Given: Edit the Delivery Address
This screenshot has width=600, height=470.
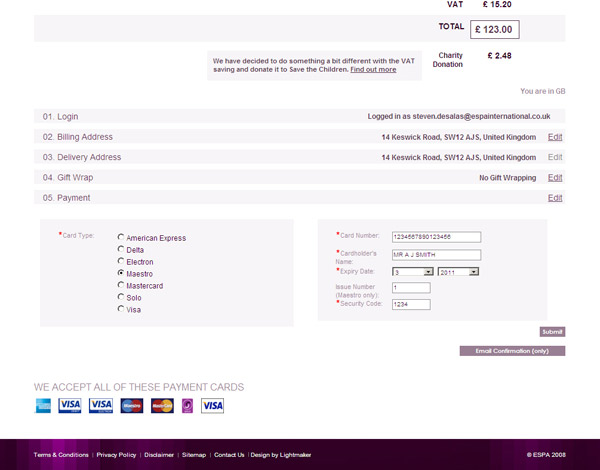Looking at the screenshot, I should 555,157.
